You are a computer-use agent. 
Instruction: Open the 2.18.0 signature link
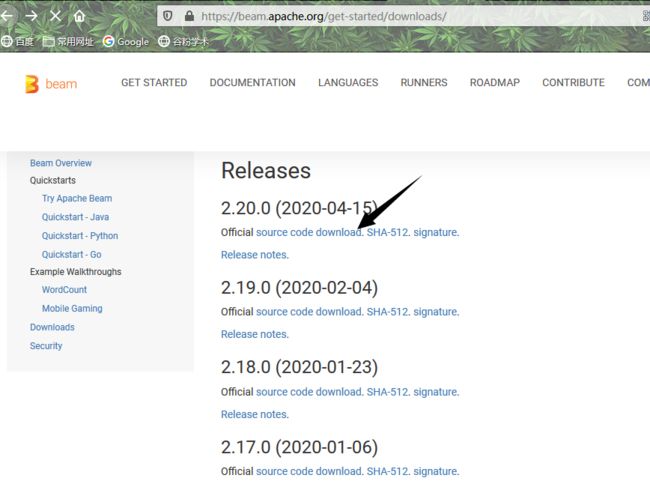point(436,392)
